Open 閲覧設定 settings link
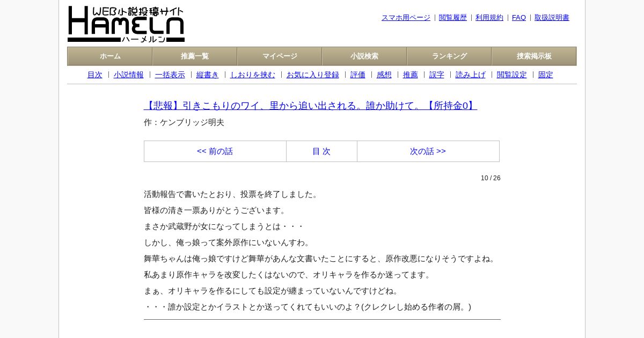 tap(512, 75)
